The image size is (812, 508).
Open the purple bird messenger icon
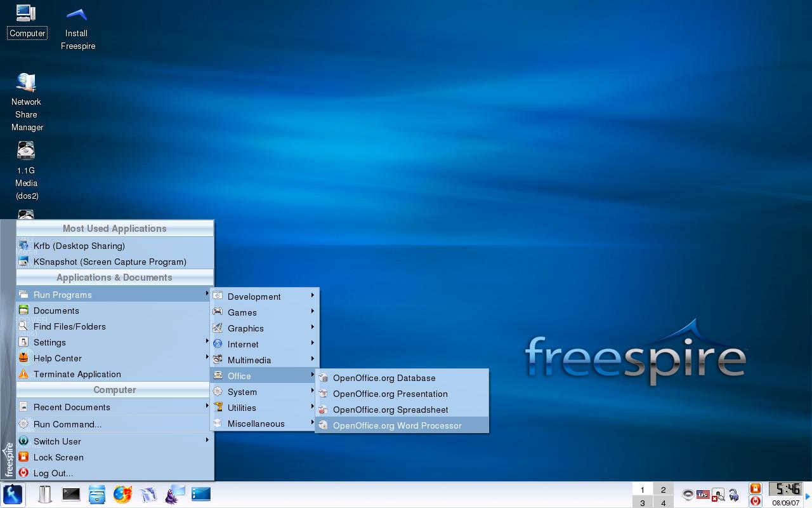tap(174, 494)
